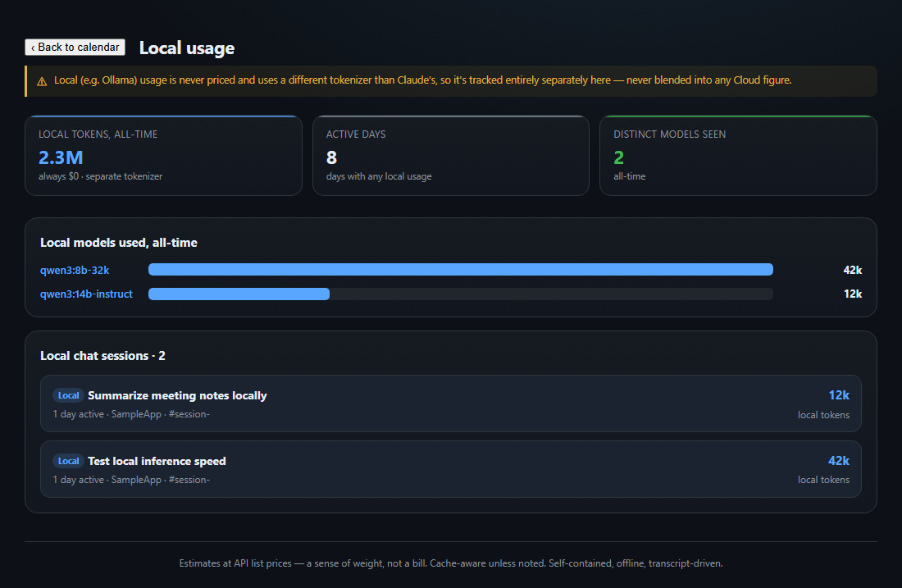This screenshot has width=902, height=588.
Task: Click the footer estimates disclaimer text
Action: (x=451, y=563)
